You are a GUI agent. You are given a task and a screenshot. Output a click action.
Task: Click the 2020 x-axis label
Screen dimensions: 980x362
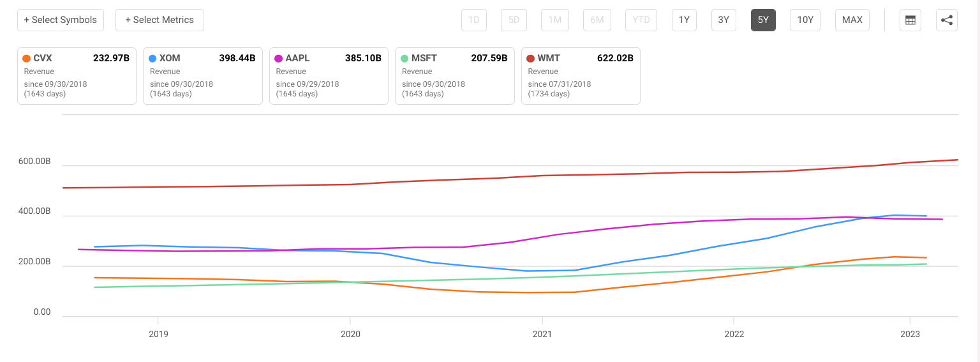[x=350, y=334]
